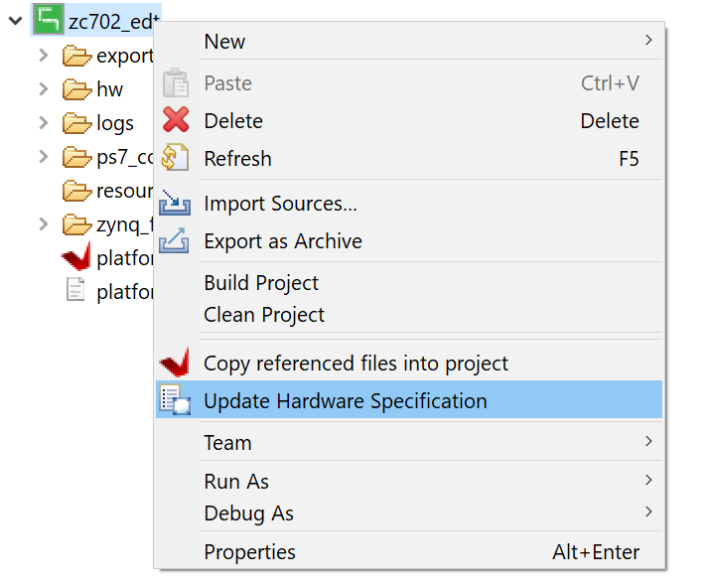
Task: Open the Run As submenu arrow
Action: click(x=648, y=480)
